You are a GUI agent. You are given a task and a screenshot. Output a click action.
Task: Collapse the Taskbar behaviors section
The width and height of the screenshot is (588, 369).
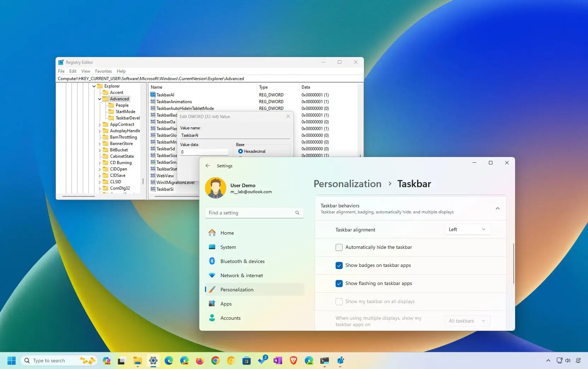(498, 208)
